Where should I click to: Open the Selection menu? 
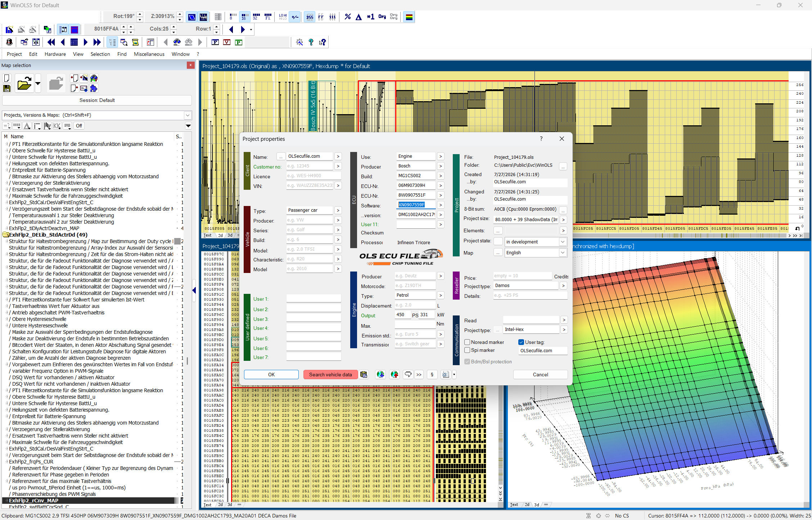click(x=100, y=54)
